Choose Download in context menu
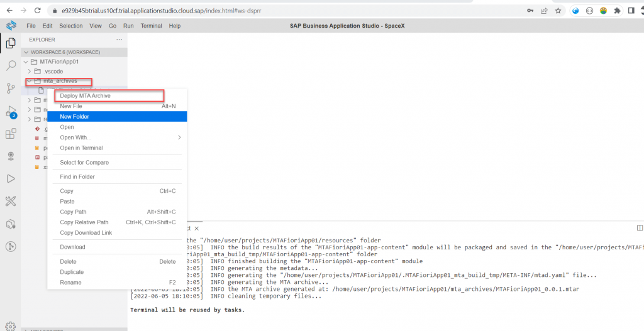This screenshot has width=644, height=331. click(118, 247)
